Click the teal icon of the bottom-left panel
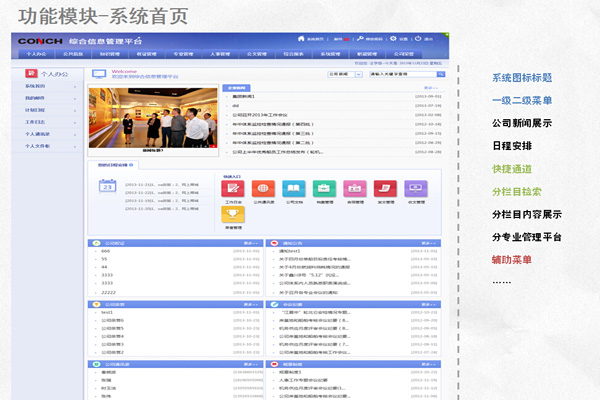The width and height of the screenshot is (600, 400). pyautogui.click(x=96, y=364)
